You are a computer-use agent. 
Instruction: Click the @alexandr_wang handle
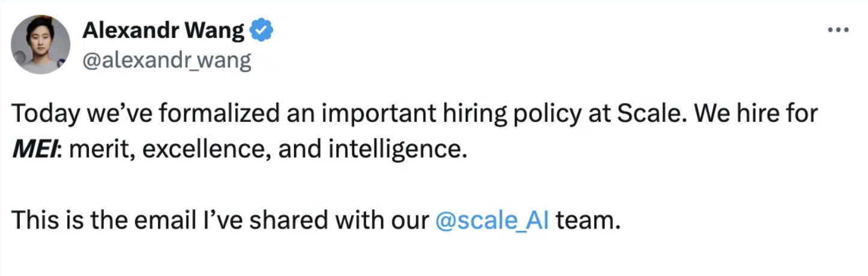166,61
